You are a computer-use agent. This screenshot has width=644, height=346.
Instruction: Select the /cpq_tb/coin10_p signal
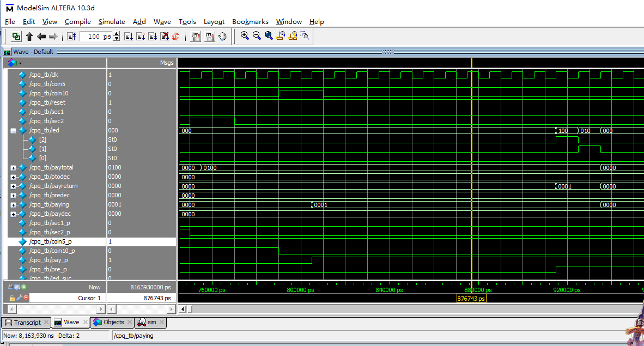coord(52,251)
